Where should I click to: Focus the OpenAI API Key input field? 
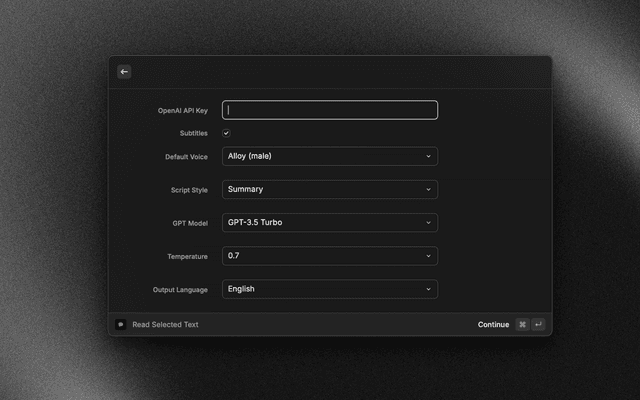[329, 110]
